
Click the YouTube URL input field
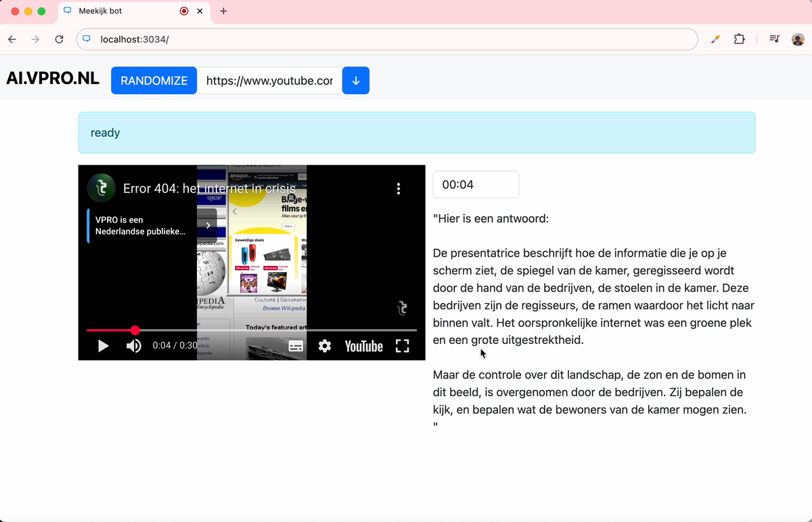(269, 81)
